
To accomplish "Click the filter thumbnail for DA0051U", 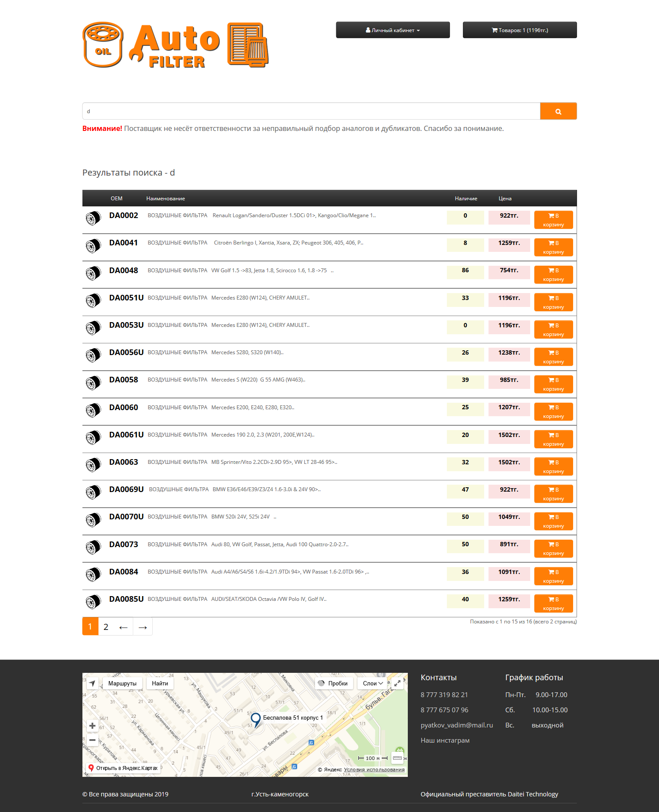I will tap(93, 300).
